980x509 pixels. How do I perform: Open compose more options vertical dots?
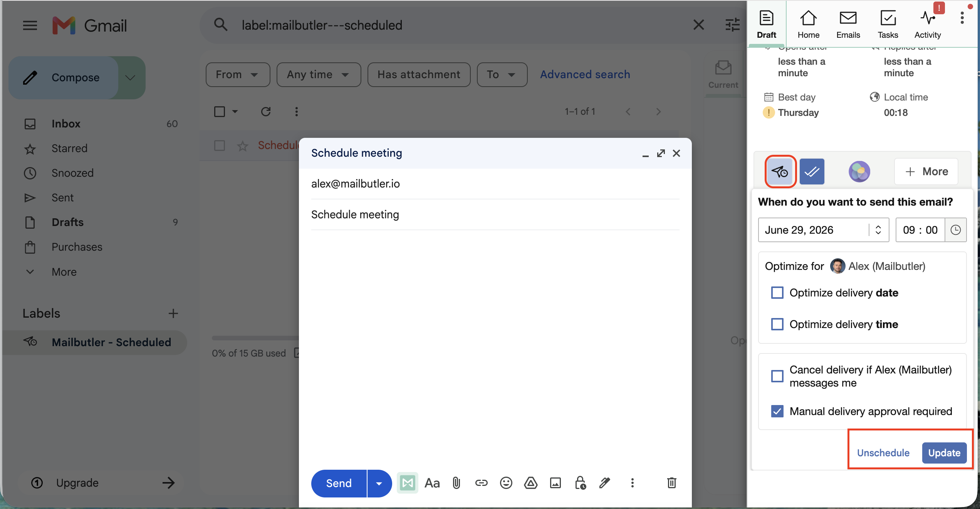point(632,483)
